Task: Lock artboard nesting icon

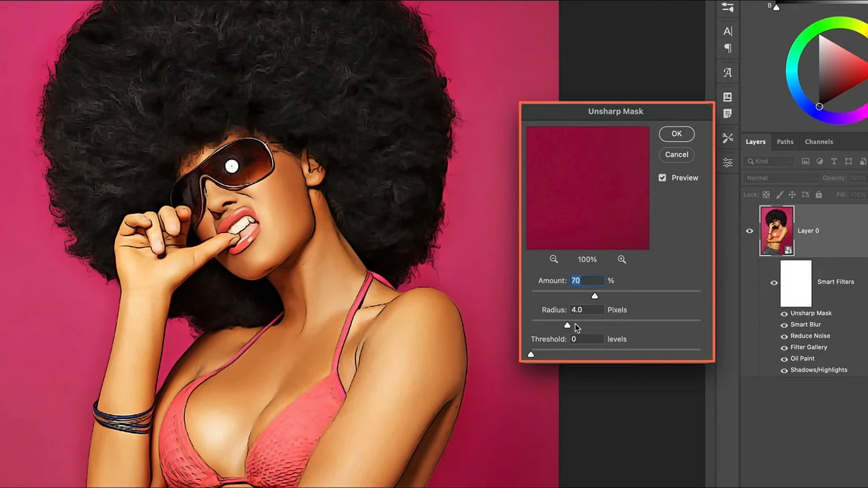Action: tap(805, 194)
